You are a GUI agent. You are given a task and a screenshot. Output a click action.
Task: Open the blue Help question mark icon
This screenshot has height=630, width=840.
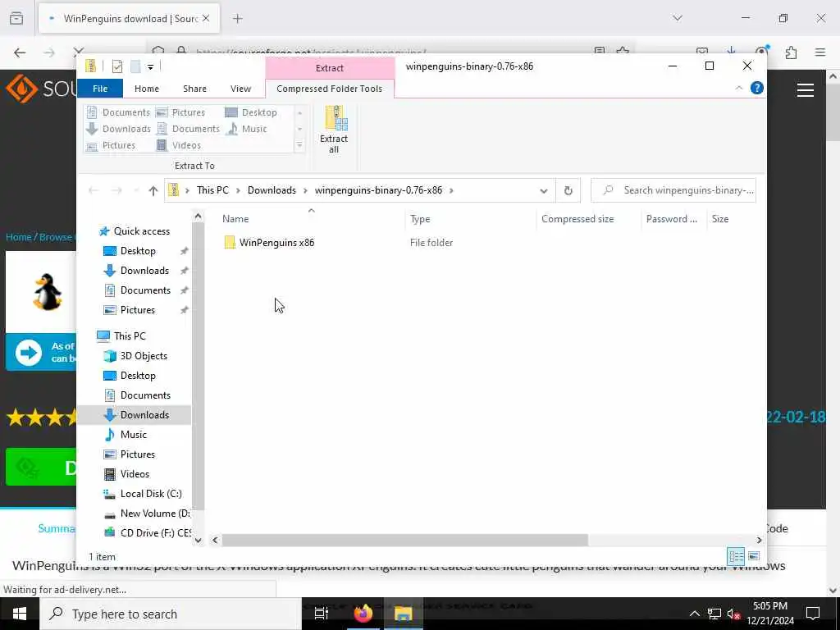[x=756, y=88]
